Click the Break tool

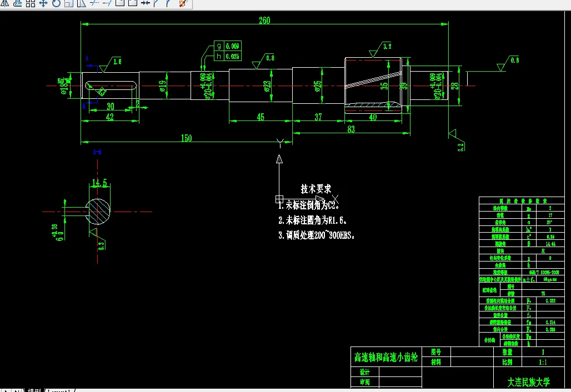(133, 3)
